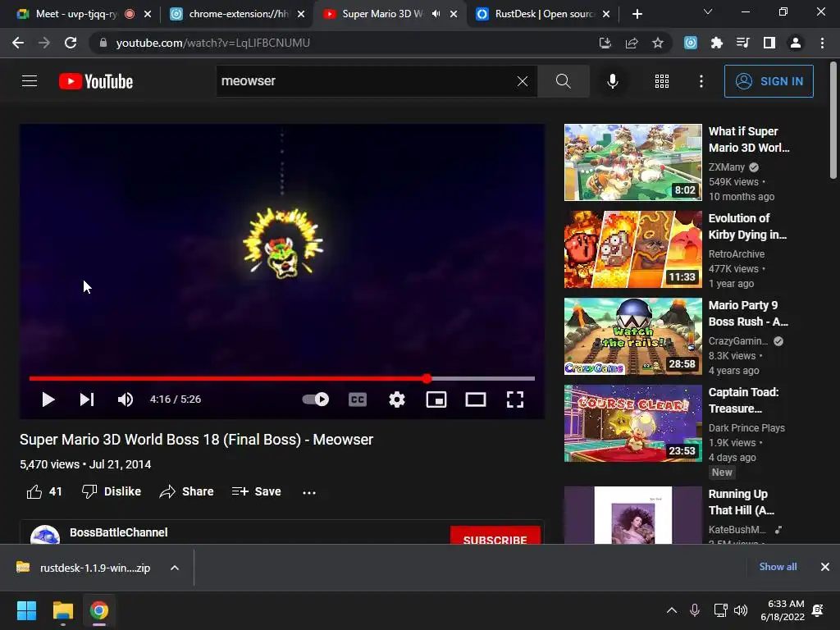Screen dimensions: 840x630
Task: Click the address bar URL
Action: pos(212,43)
